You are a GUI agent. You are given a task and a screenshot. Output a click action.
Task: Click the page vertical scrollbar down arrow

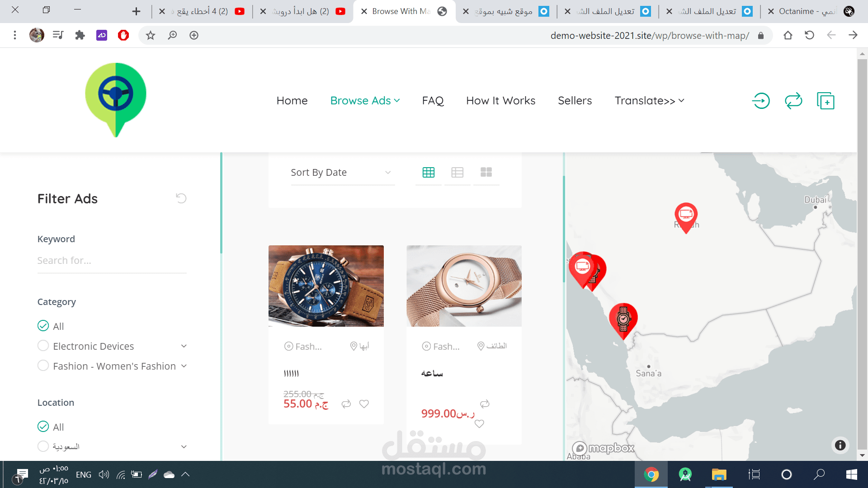coord(862,455)
